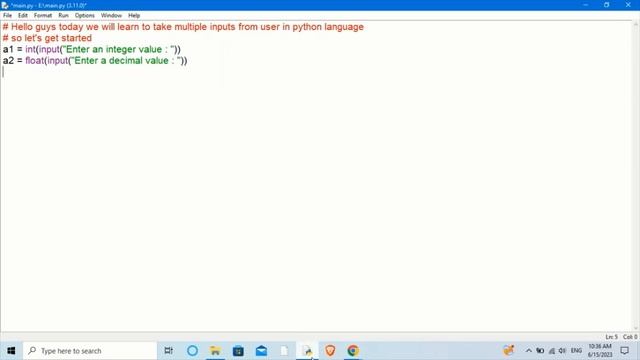Click the taskbar search box

pos(90,351)
